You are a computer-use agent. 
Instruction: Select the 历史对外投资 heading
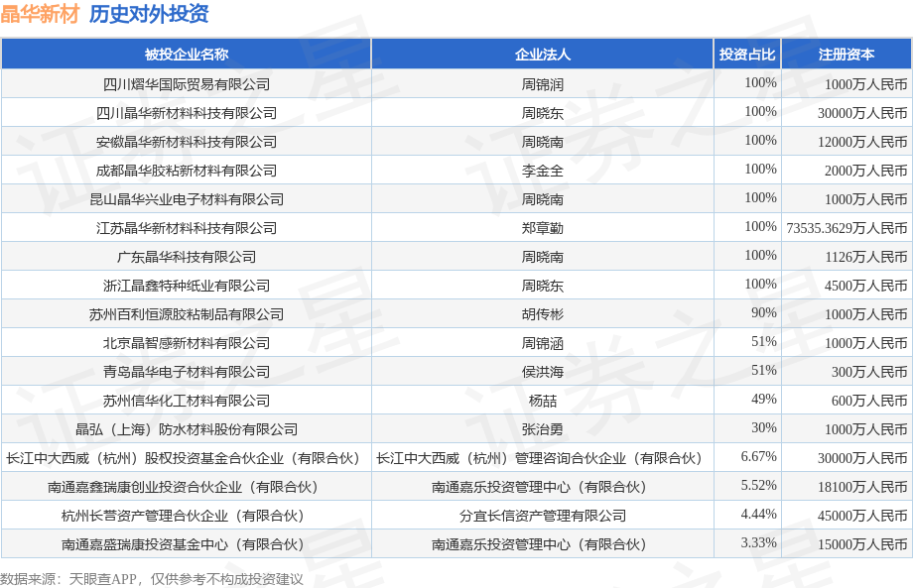[149, 14]
